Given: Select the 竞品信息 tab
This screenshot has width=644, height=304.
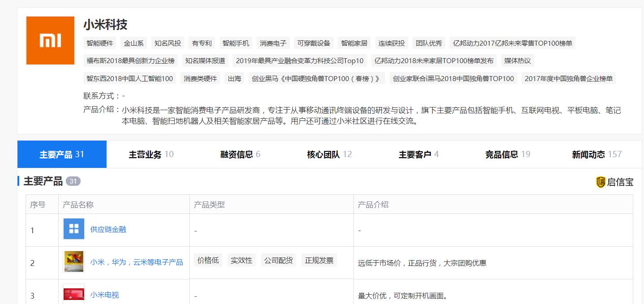Looking at the screenshot, I should (507, 154).
